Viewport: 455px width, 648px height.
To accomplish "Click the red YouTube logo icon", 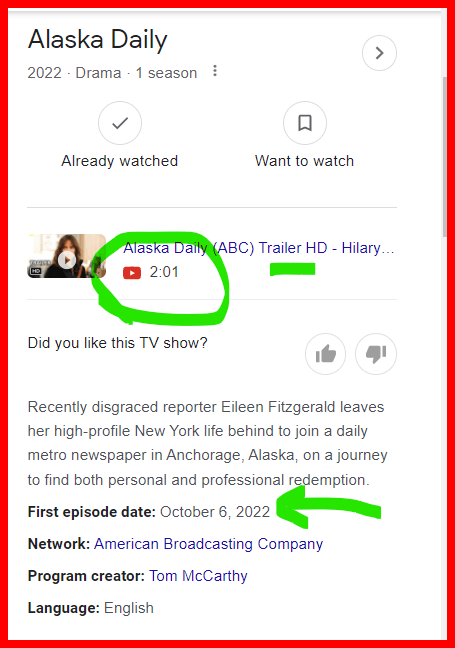I will point(132,273).
